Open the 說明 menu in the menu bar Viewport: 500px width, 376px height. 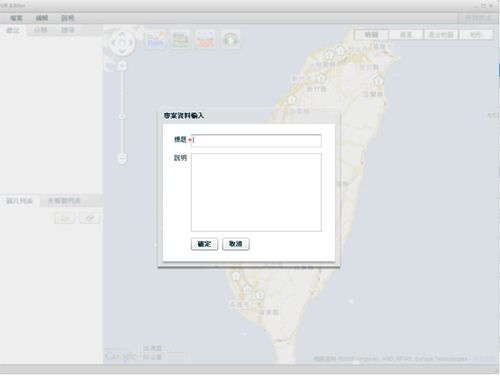pos(68,18)
